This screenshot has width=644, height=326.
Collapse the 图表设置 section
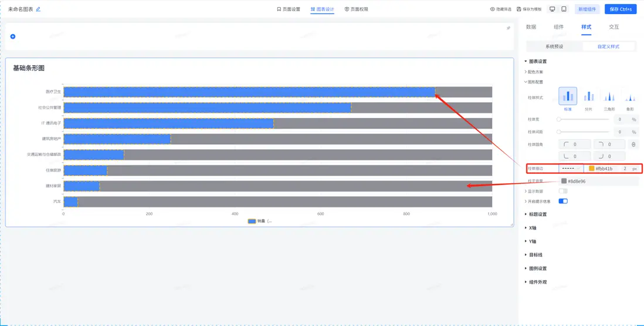(535, 61)
